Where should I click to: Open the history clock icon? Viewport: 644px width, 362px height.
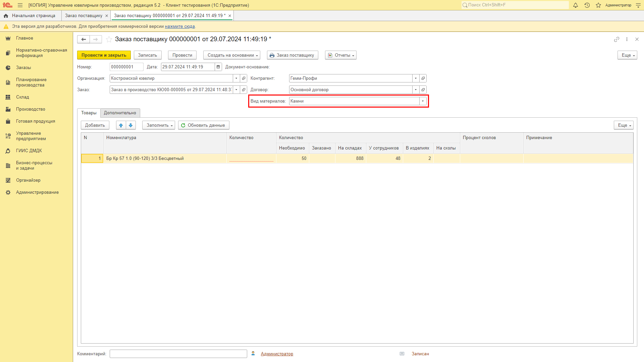[x=587, y=5]
